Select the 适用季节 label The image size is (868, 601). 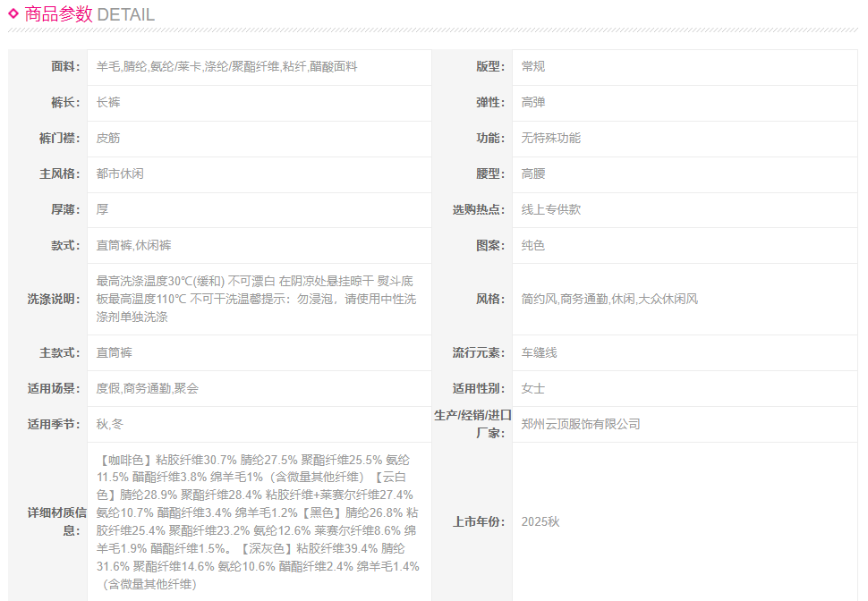point(54,425)
